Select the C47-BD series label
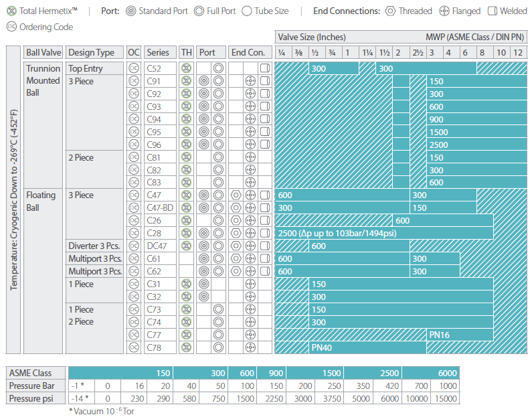532x419 pixels. pos(159,208)
